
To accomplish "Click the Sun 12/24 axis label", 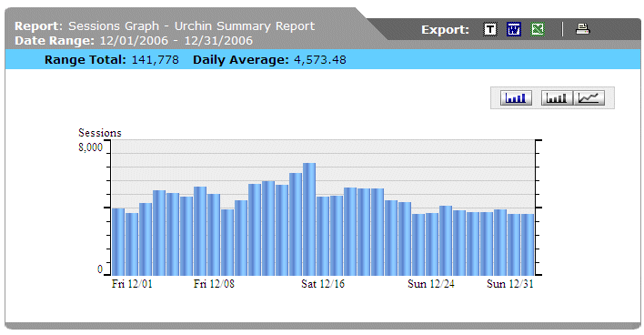I will (x=431, y=284).
